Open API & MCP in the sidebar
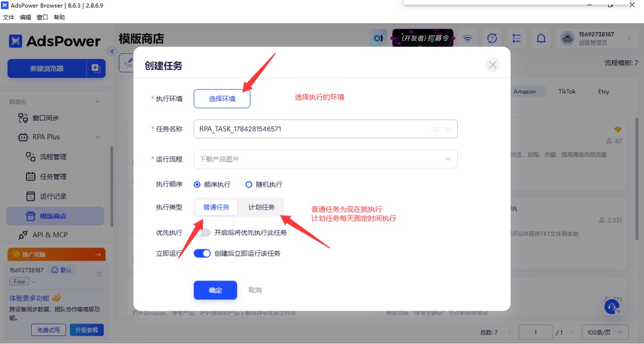 point(49,235)
